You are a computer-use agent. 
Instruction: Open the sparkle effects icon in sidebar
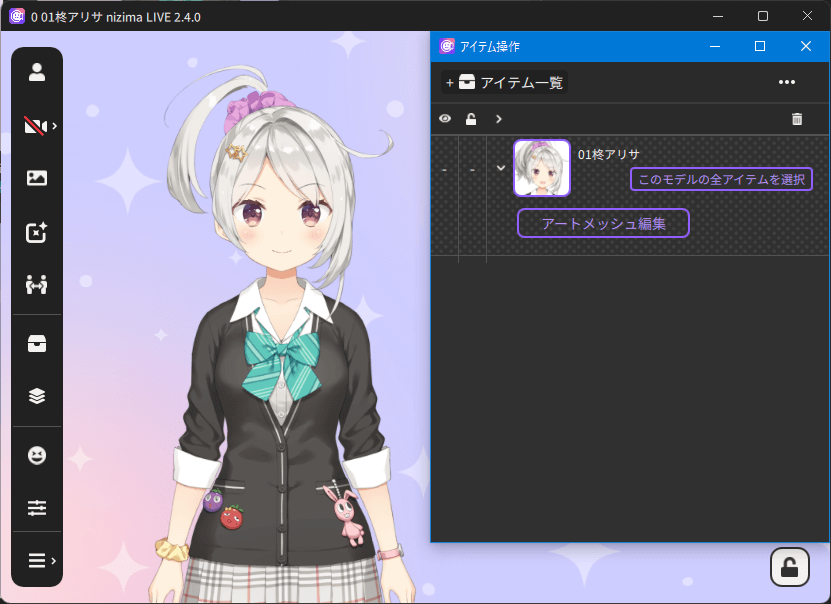[37, 232]
